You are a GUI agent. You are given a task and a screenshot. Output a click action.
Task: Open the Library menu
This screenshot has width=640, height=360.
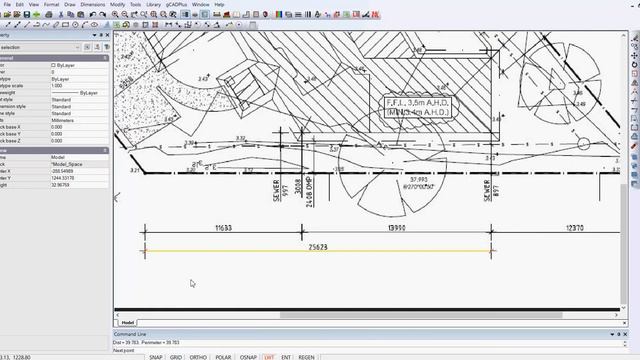[153, 4]
